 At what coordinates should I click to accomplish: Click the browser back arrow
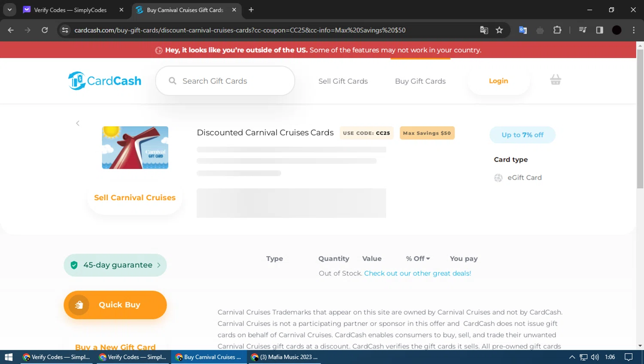pos(11,30)
